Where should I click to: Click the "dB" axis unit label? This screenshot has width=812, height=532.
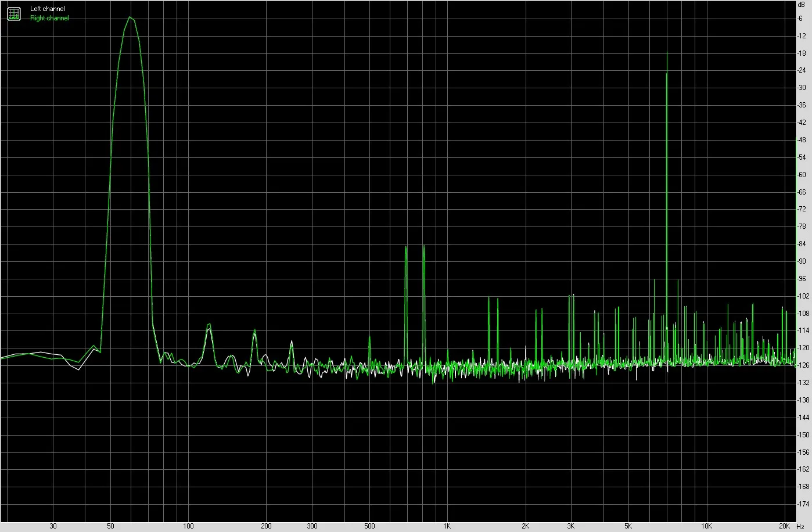click(x=803, y=4)
